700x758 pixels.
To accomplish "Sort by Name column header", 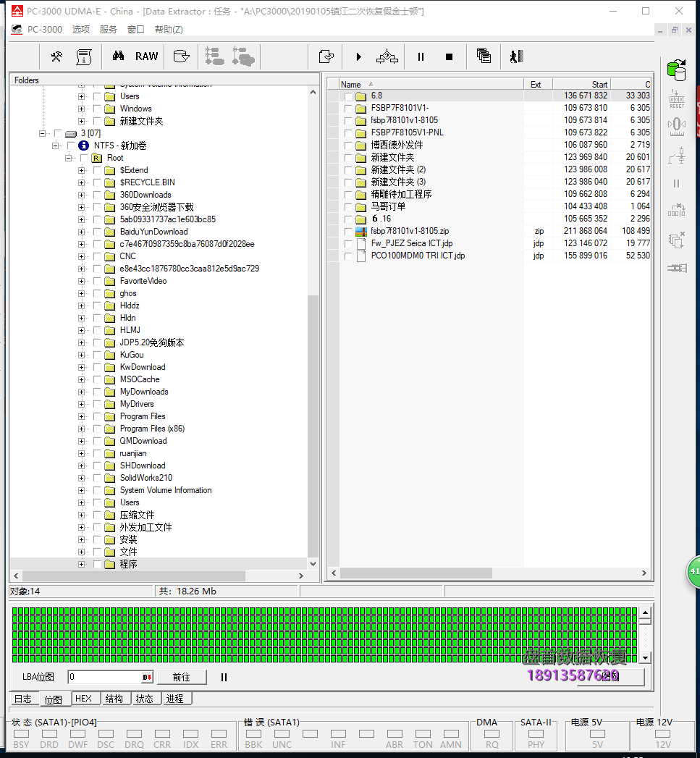I will point(431,84).
